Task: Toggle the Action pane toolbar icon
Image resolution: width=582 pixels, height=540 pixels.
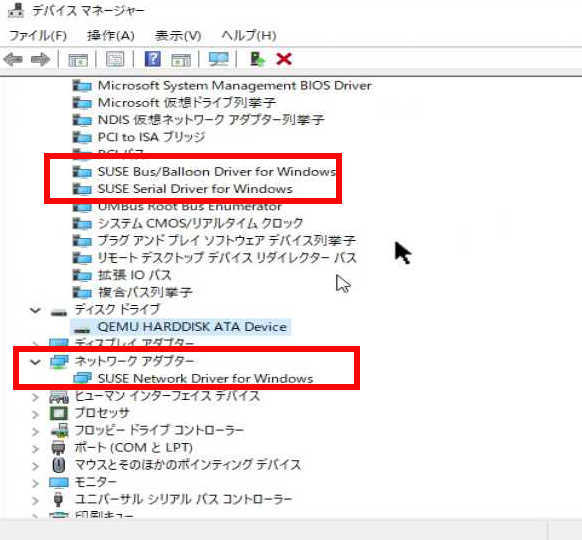Action: click(x=181, y=59)
